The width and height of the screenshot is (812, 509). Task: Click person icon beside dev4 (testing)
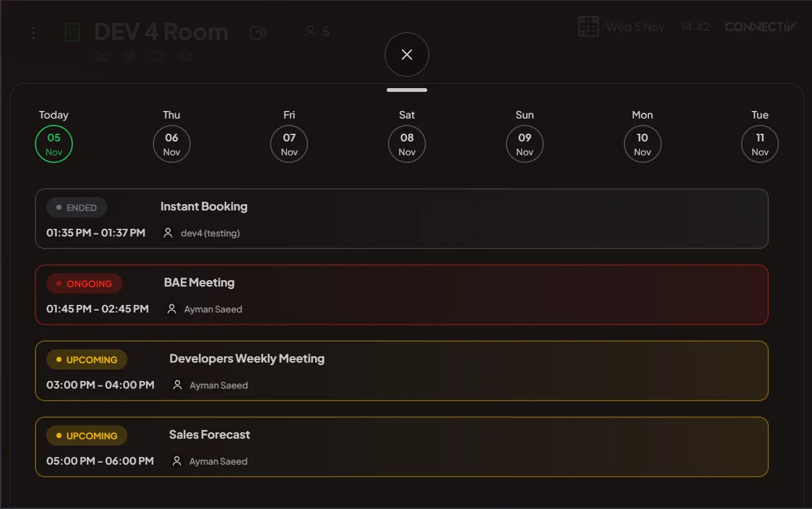point(168,233)
